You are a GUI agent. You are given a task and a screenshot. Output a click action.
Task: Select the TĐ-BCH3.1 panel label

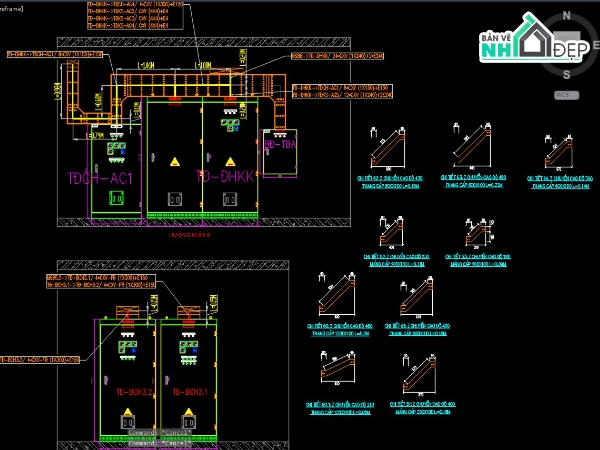click(191, 392)
